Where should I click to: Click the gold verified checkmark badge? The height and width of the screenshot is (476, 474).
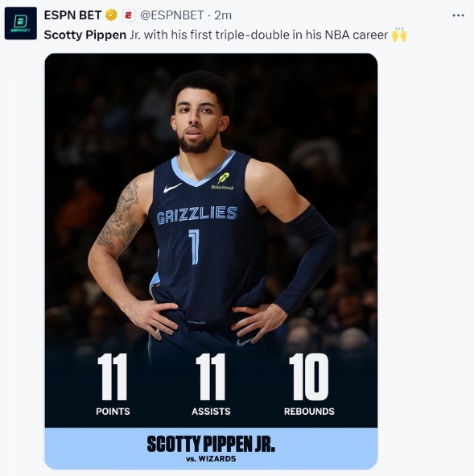(111, 14)
